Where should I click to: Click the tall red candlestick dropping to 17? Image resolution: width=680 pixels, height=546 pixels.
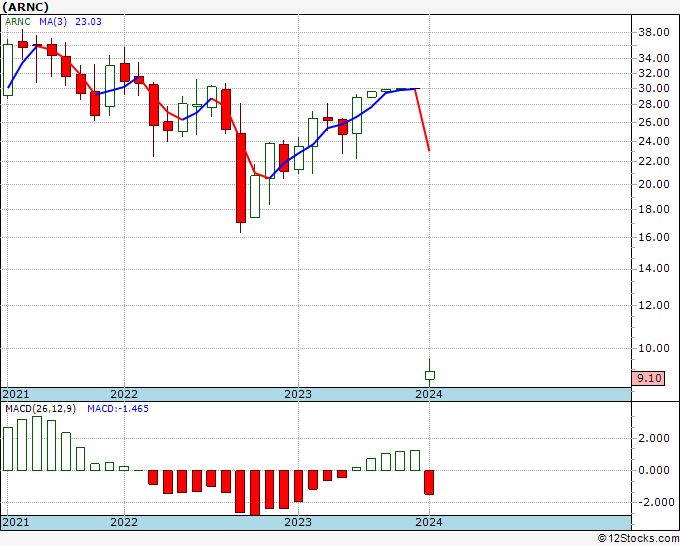tap(241, 178)
